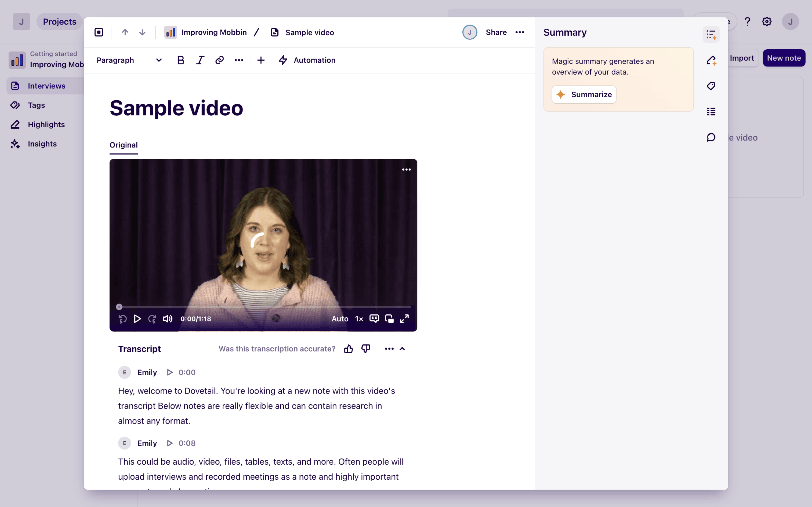Screen dimensions: 812x507
Task: Collapse the Transcript section chevron
Action: tap(402, 349)
